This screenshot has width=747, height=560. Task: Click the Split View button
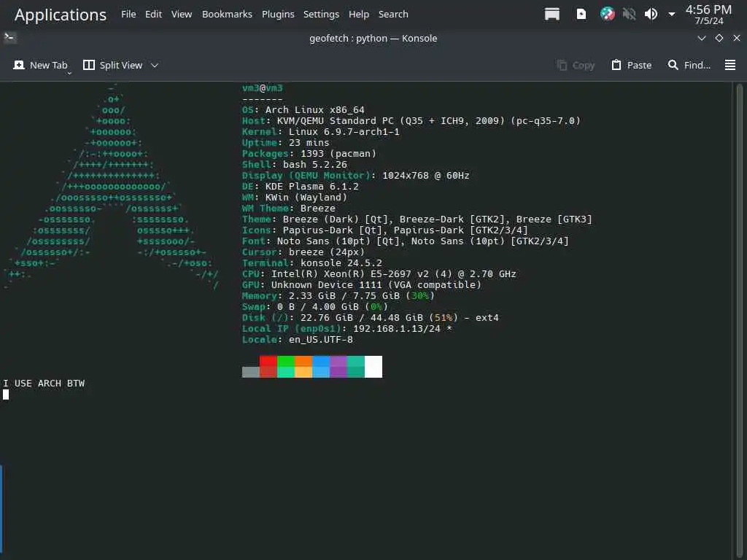(x=112, y=65)
